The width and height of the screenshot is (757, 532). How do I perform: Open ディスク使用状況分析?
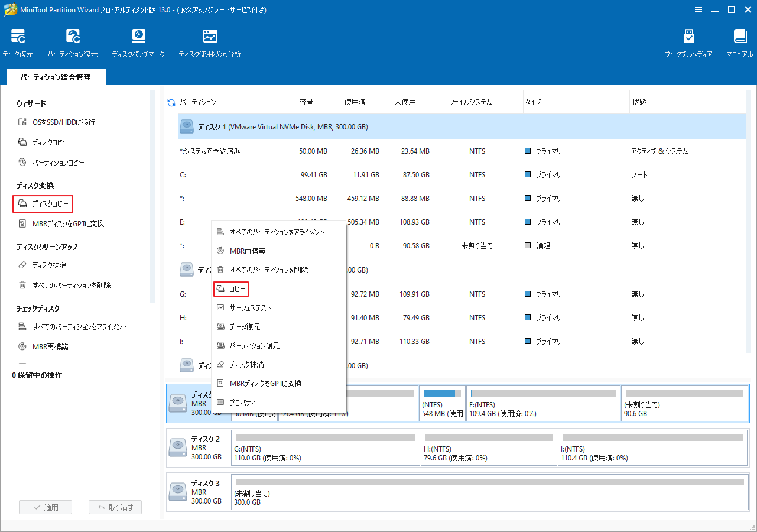(x=209, y=41)
